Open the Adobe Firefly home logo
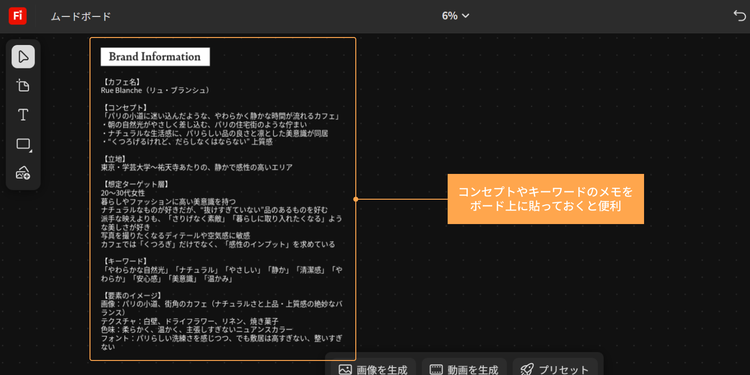750x375 pixels. click(17, 16)
